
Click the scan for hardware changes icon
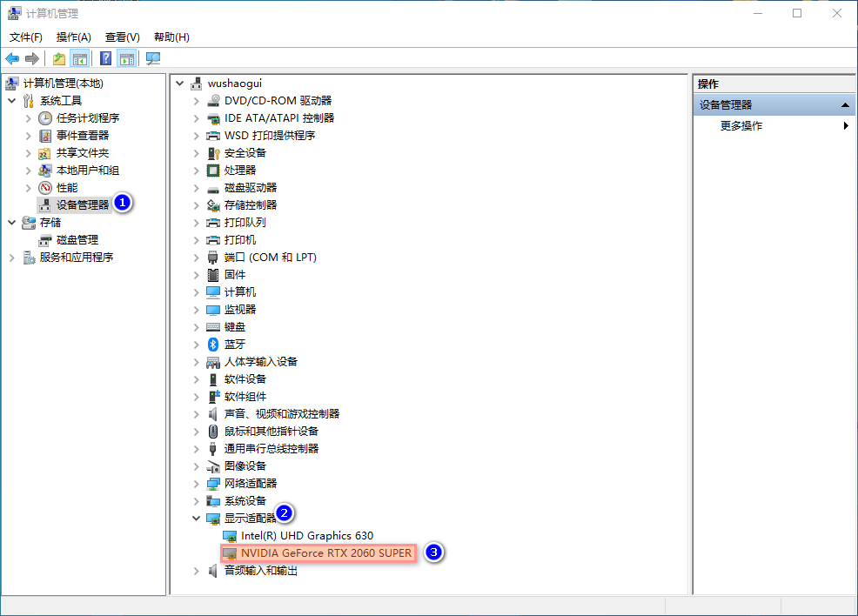pos(153,58)
